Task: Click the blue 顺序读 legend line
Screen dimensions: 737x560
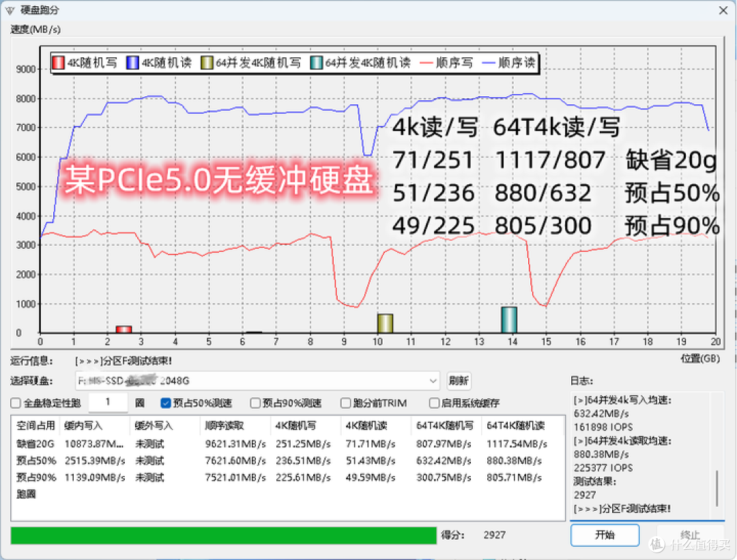Action: point(489,63)
